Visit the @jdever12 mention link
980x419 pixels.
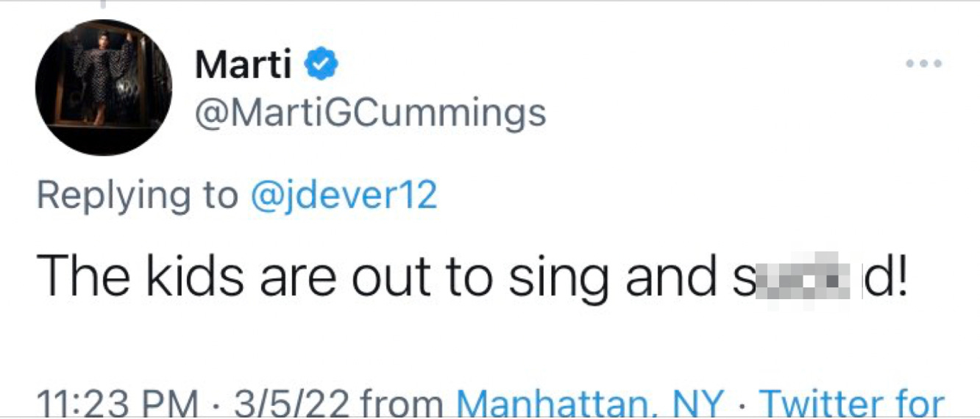click(344, 196)
